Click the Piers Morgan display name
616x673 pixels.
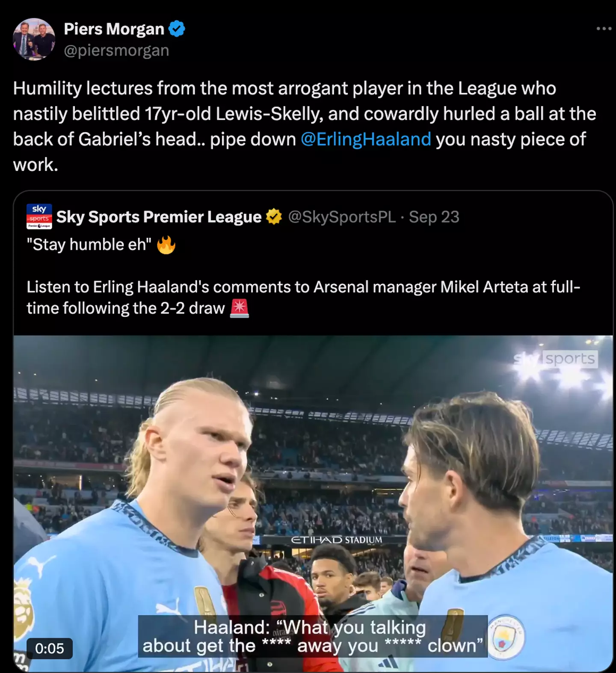pyautogui.click(x=114, y=29)
